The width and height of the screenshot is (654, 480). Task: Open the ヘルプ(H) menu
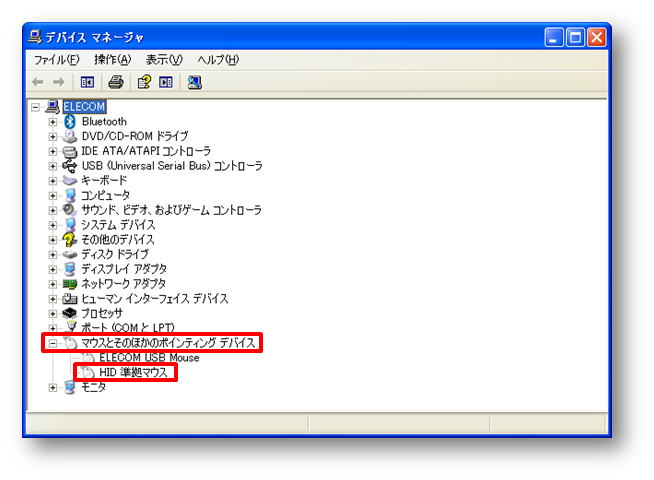[x=218, y=60]
